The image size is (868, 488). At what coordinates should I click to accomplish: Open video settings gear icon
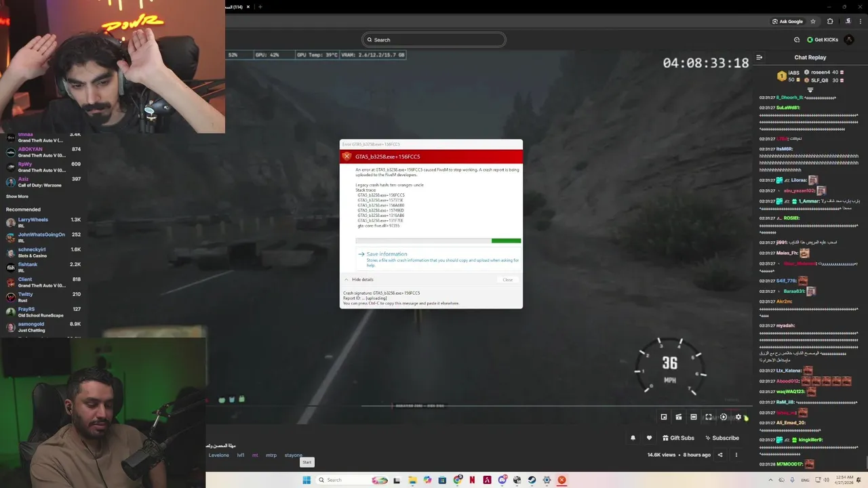pyautogui.click(x=738, y=417)
